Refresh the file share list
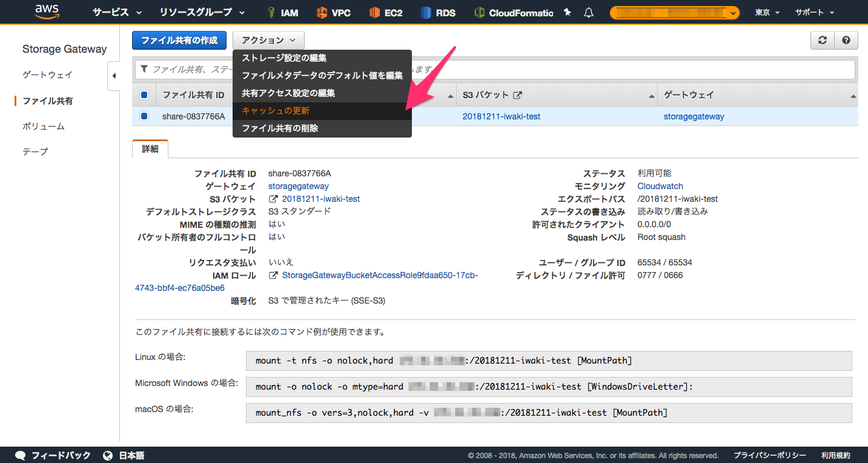Viewport: 868px width, 463px height. pos(823,40)
